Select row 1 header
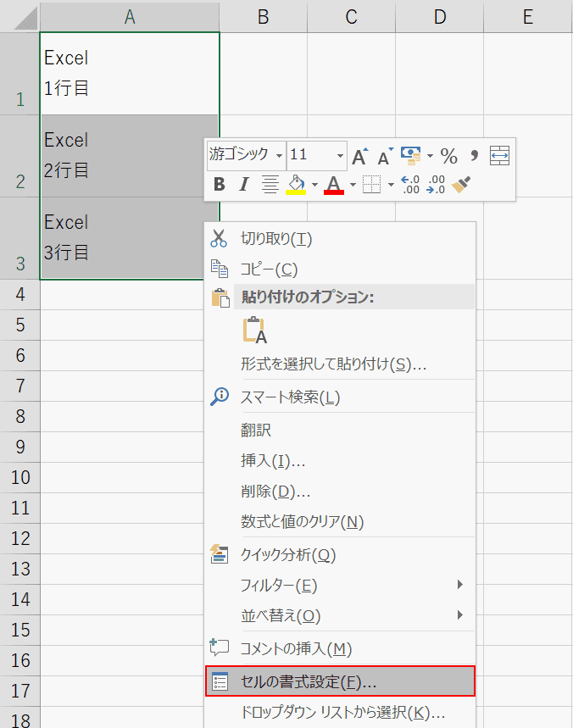The height and width of the screenshot is (728, 573). click(20, 74)
